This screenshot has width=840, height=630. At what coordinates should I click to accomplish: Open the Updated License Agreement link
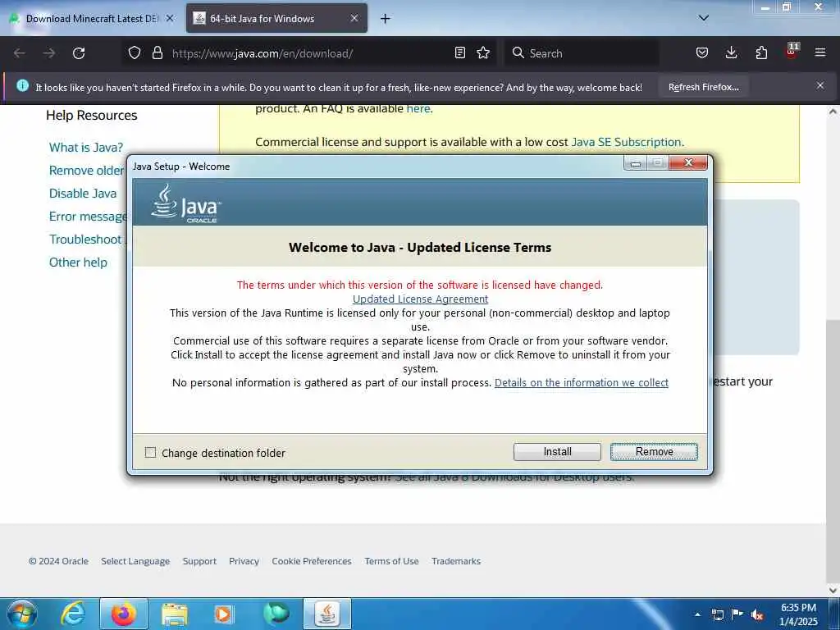[x=420, y=299]
